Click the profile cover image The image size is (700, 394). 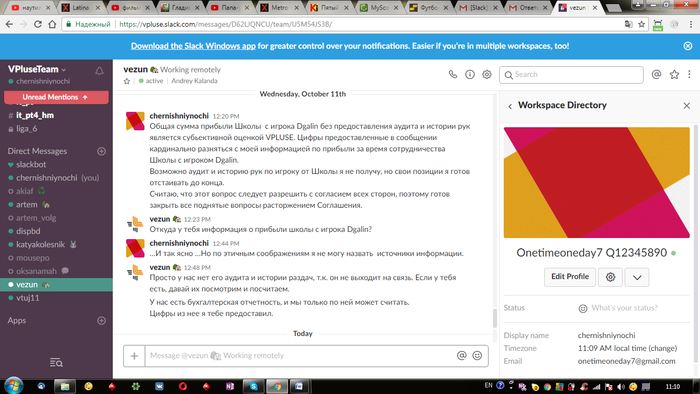[596, 182]
